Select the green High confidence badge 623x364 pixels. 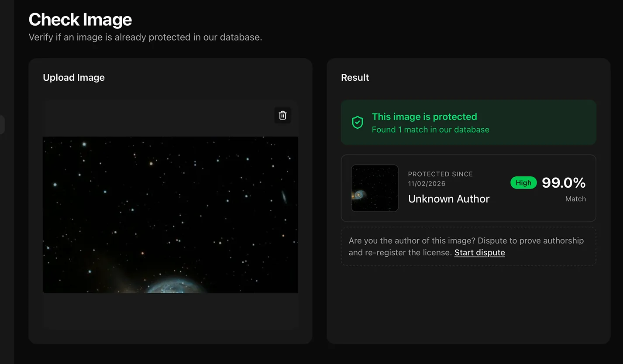[x=523, y=183]
